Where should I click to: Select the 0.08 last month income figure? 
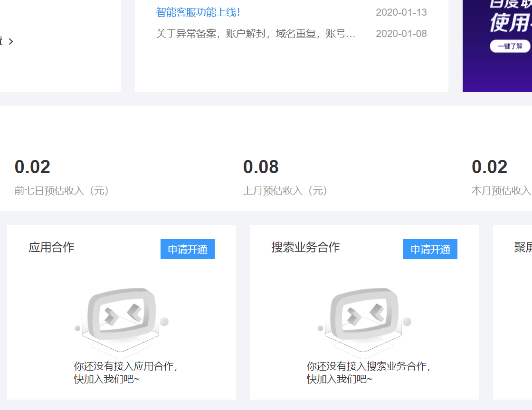pos(261,167)
